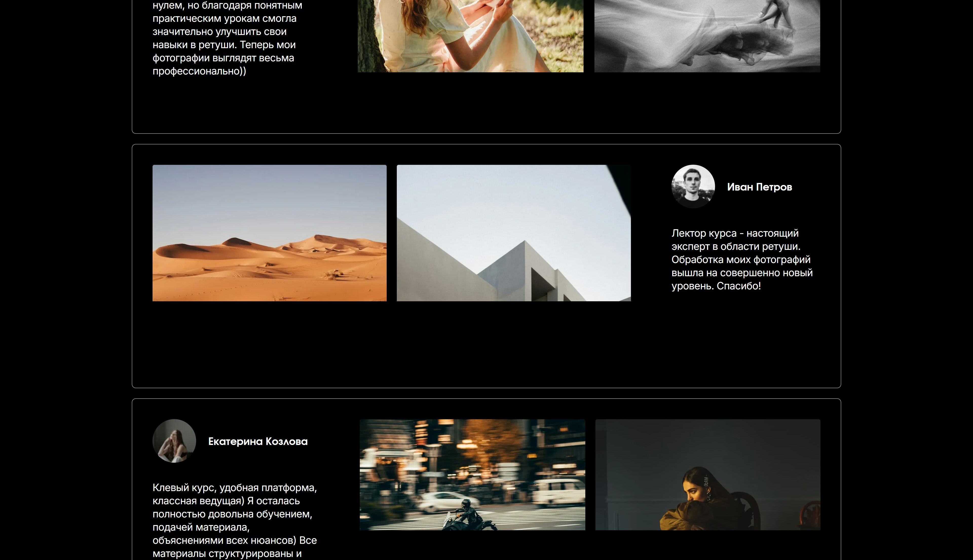Click the word 'Спасибо!' in Ivan's review
973x560 pixels.
[x=738, y=286]
